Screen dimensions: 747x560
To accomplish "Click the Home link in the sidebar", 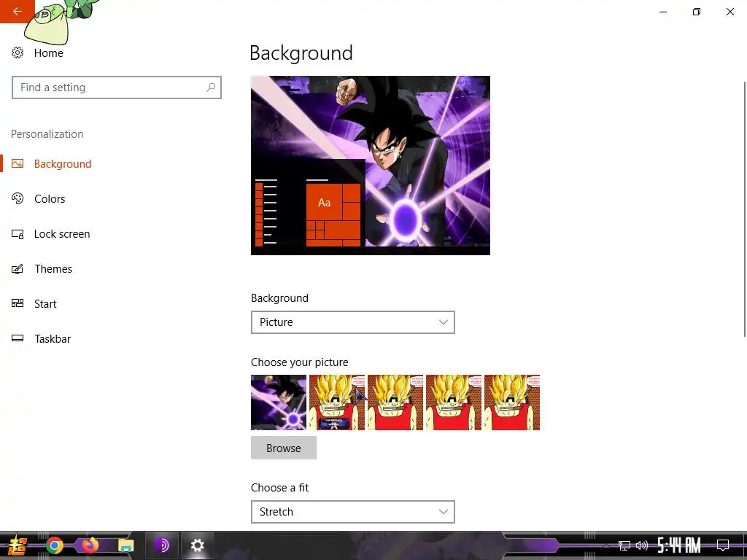I will coord(49,52).
